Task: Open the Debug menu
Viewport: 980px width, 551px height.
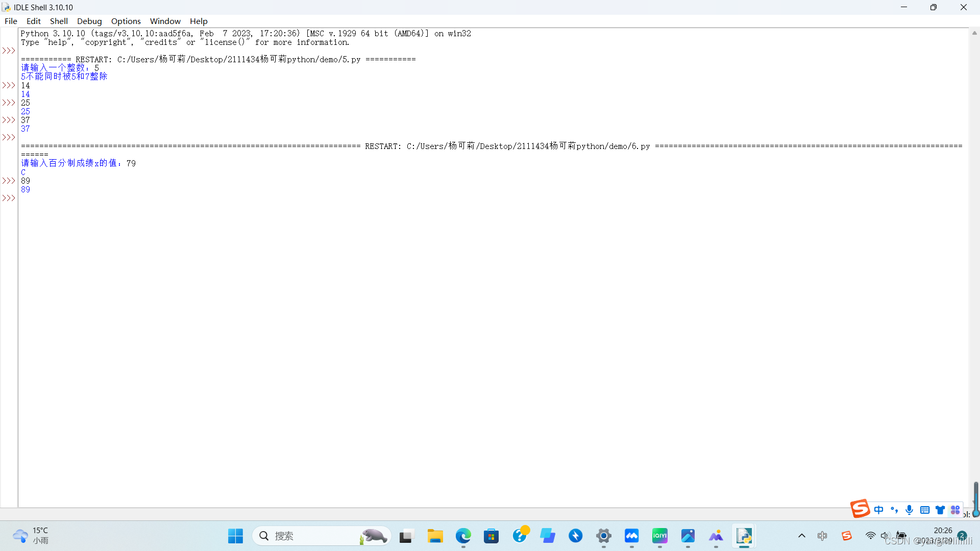Action: (89, 21)
